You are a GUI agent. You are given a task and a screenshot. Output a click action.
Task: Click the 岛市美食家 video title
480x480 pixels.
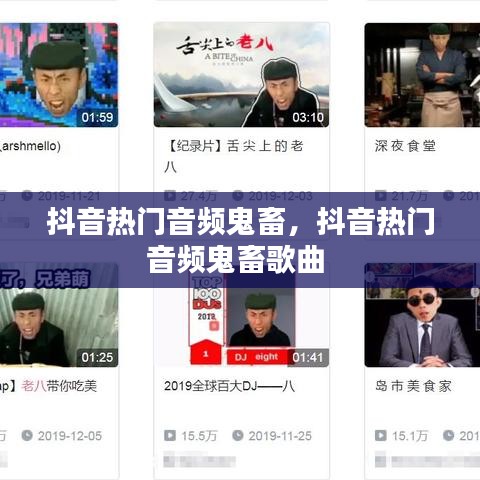[x=413, y=386]
